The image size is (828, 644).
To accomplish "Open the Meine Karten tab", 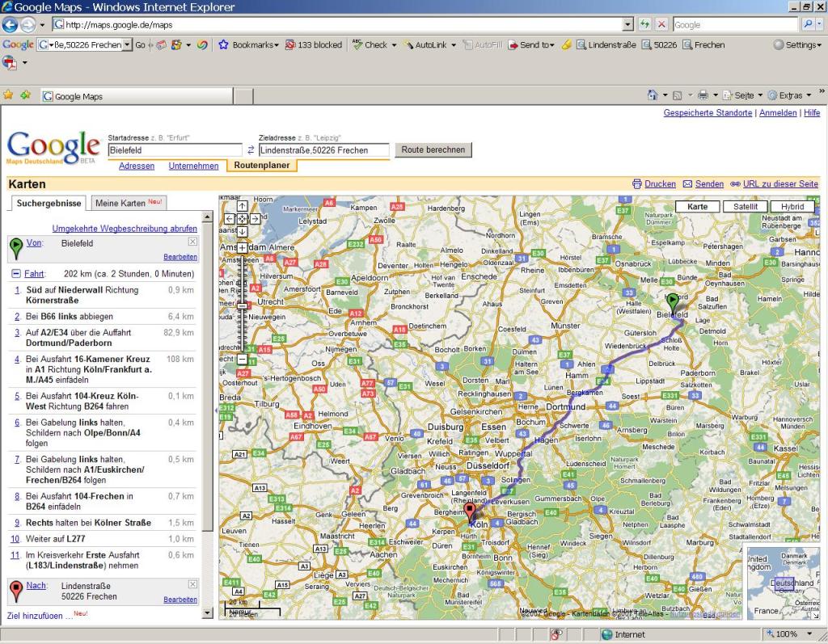I will click(x=129, y=203).
